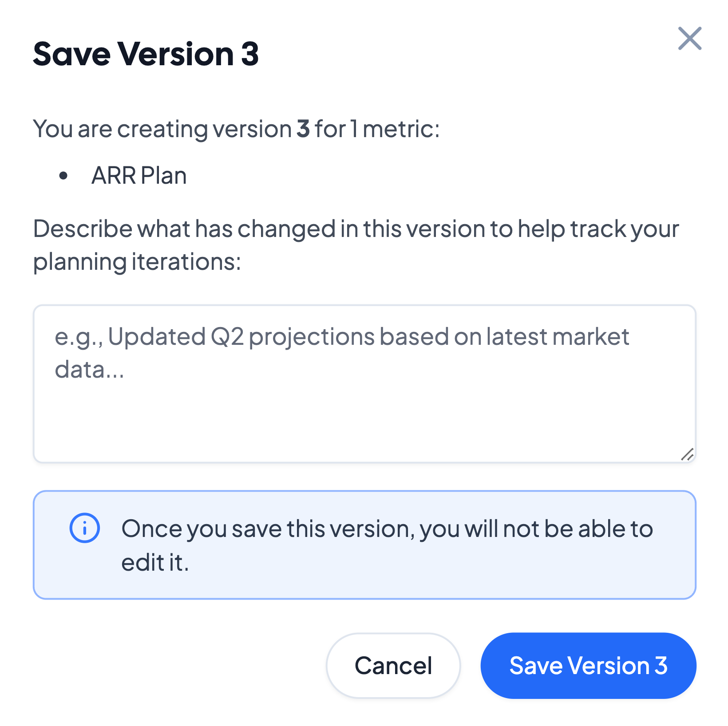This screenshot has height=726, width=728.
Task: Confirm with the blue Save Version 3 button
Action: coord(588,666)
